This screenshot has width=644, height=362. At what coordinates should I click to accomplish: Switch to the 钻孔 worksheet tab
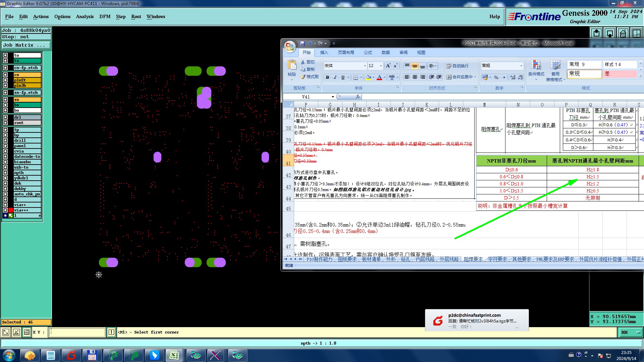[x=405, y=259]
